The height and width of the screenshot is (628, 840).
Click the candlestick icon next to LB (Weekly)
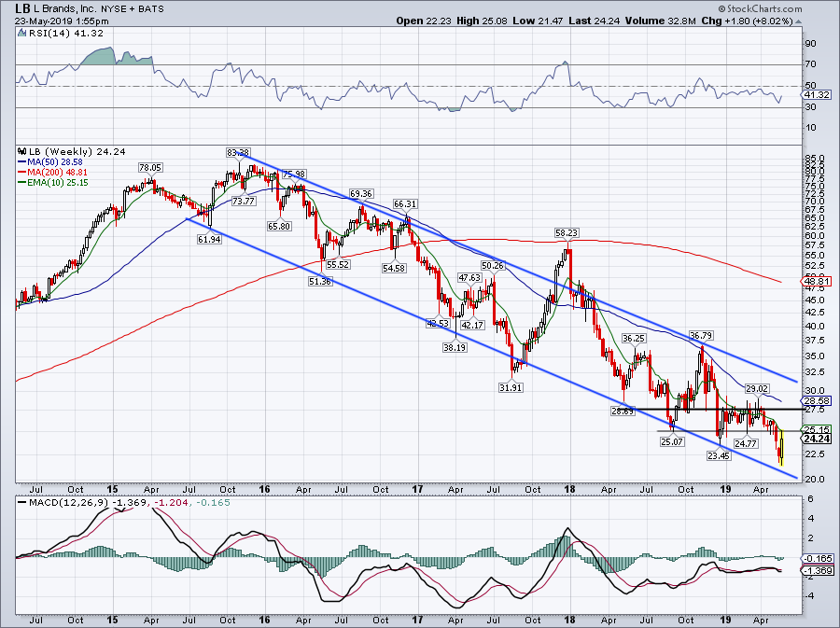[x=21, y=151]
